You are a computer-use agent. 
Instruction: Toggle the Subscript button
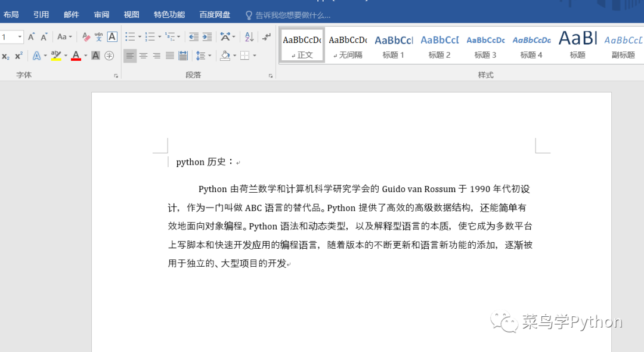[6, 55]
